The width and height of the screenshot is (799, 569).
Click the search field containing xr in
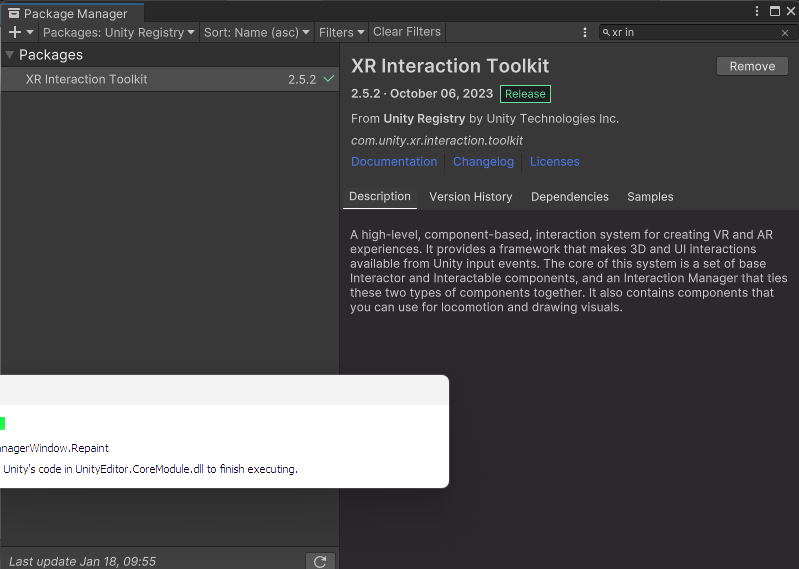[696, 33]
